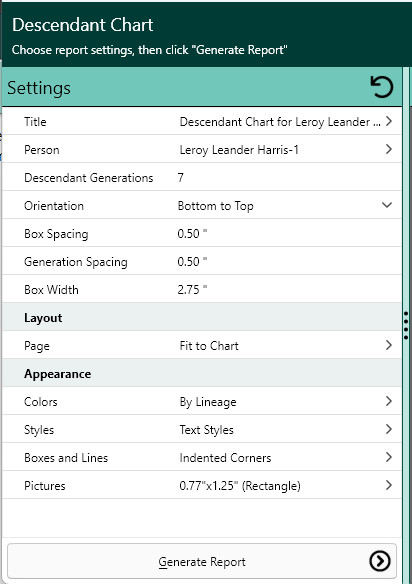412x584 pixels.
Task: Click the Person row label
Action: point(42,150)
